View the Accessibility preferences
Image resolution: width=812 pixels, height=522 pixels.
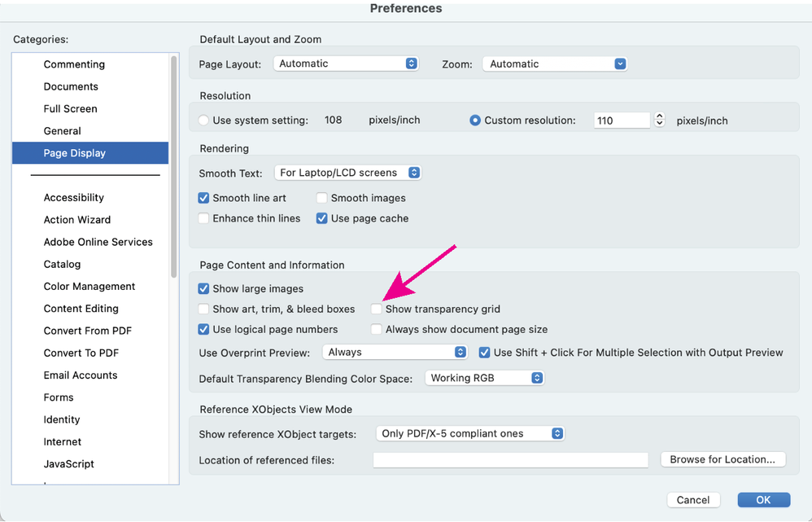pos(73,197)
